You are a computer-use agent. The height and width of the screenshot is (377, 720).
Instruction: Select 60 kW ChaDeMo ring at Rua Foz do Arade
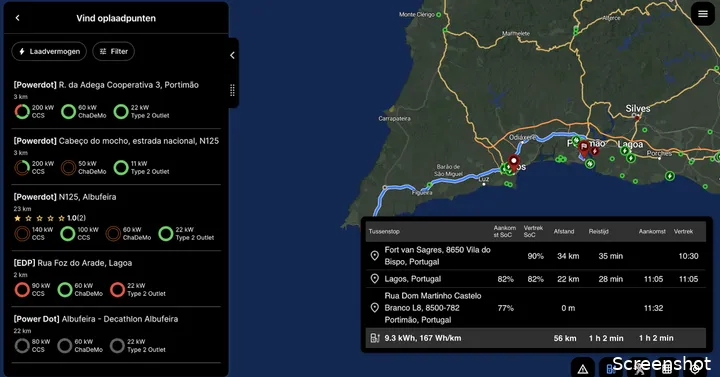pos(65,290)
